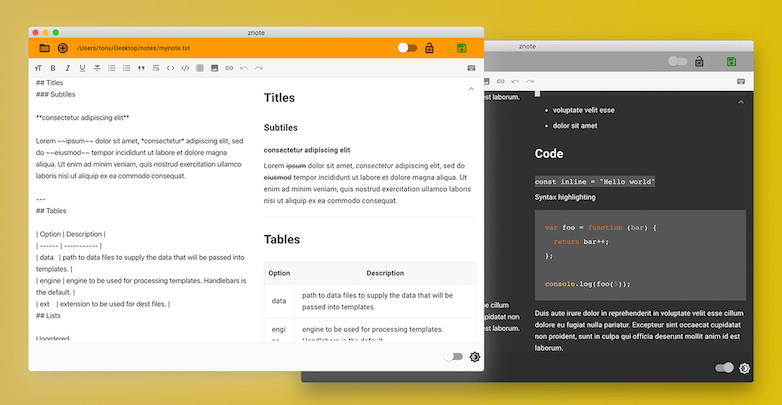Insert a bulleted list
Viewport: 782px width, 405px height.
click(x=112, y=68)
